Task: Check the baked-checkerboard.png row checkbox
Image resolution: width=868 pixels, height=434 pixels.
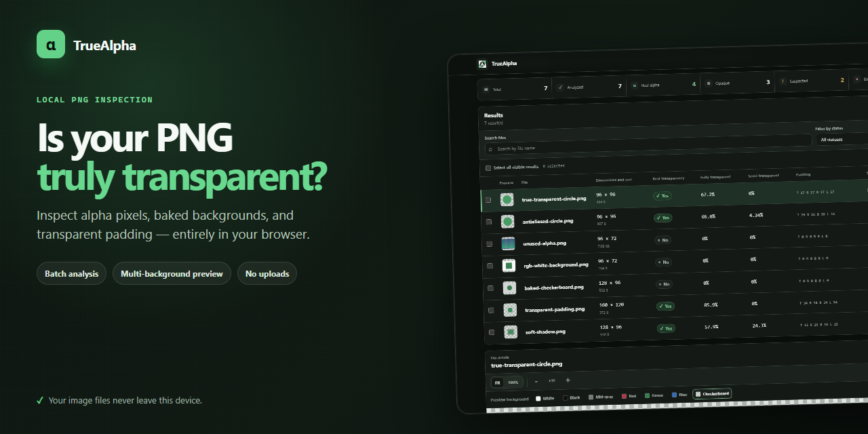Action: pos(491,288)
